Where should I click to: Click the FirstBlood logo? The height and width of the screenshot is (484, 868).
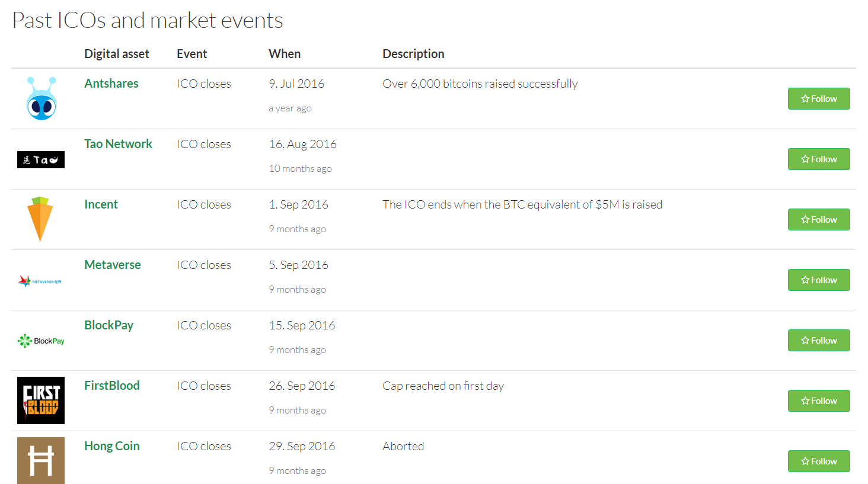click(x=40, y=400)
